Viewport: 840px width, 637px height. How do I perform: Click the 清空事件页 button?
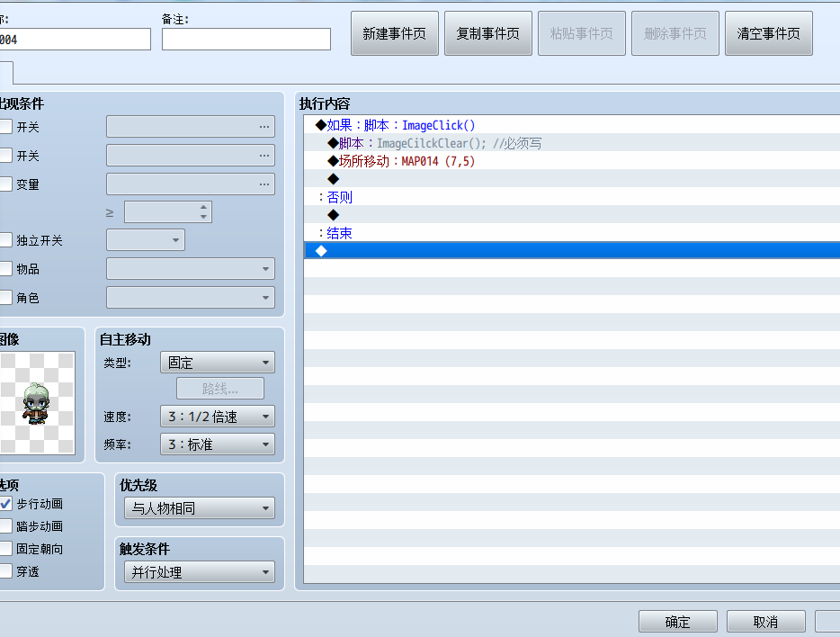(769, 33)
